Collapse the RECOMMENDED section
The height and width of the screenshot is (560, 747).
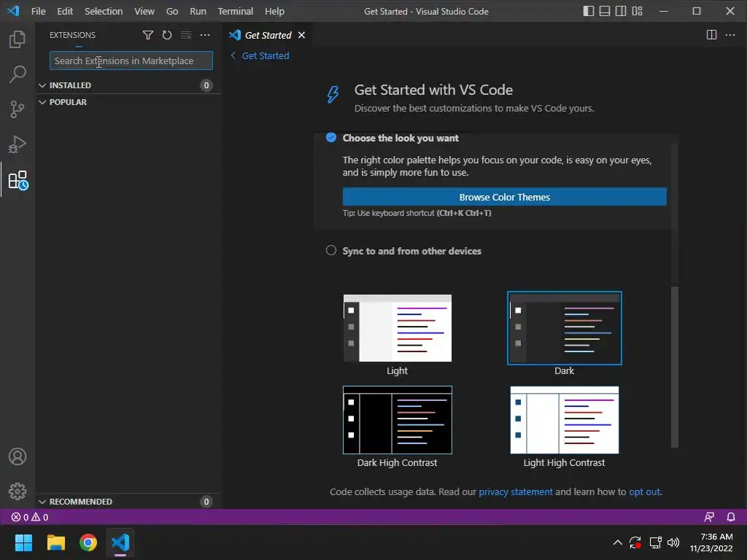(x=42, y=502)
